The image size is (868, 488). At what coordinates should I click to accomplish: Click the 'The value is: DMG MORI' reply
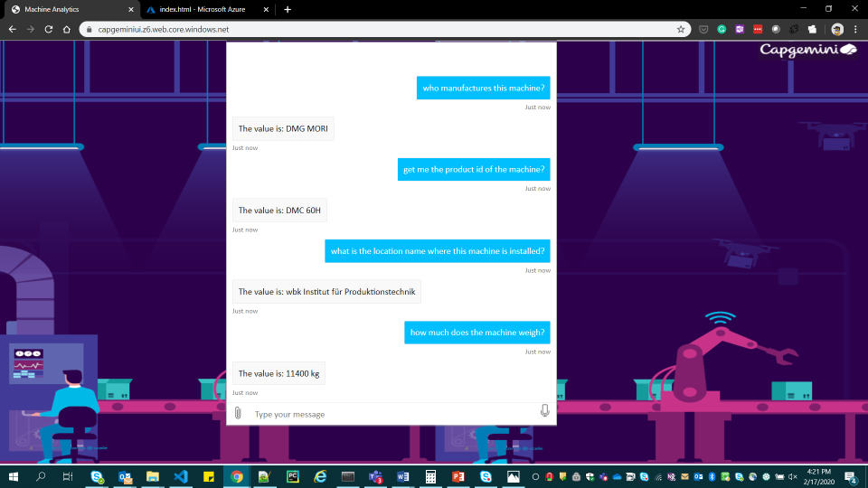pyautogui.click(x=283, y=128)
